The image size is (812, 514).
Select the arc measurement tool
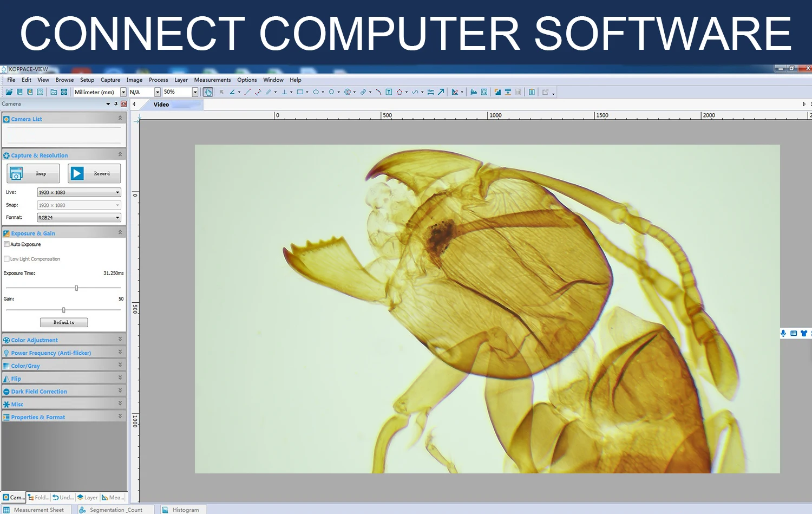coord(378,92)
